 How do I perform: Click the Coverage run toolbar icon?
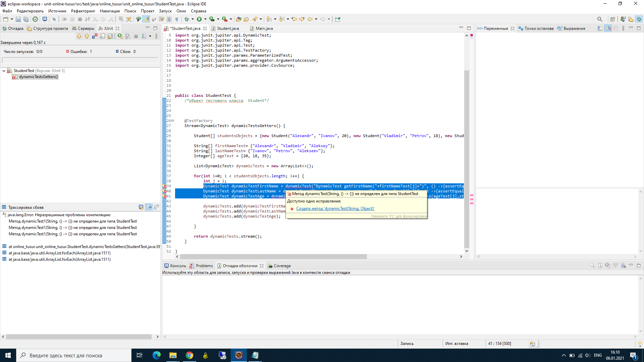point(212,19)
